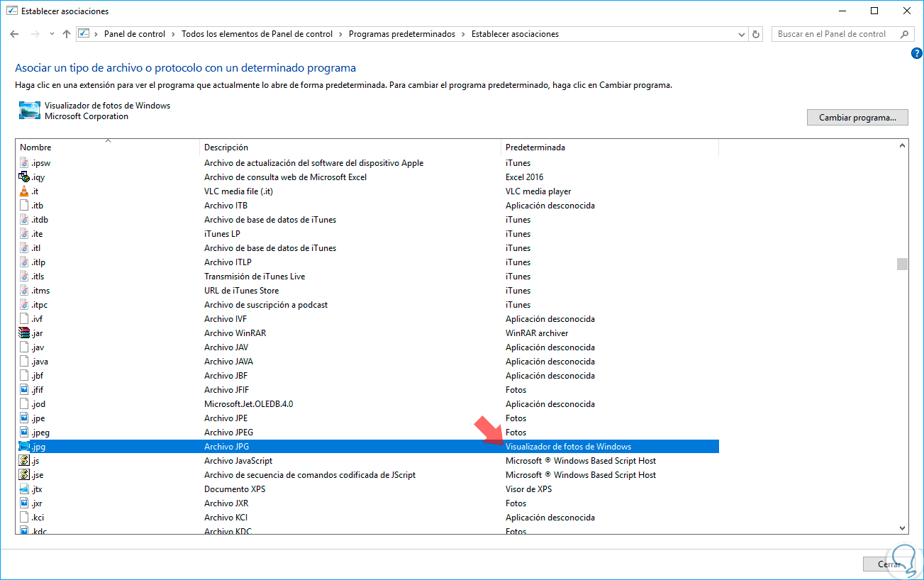Select the XPS document icon for .jtx
The height and width of the screenshot is (580, 924).
click(24, 489)
